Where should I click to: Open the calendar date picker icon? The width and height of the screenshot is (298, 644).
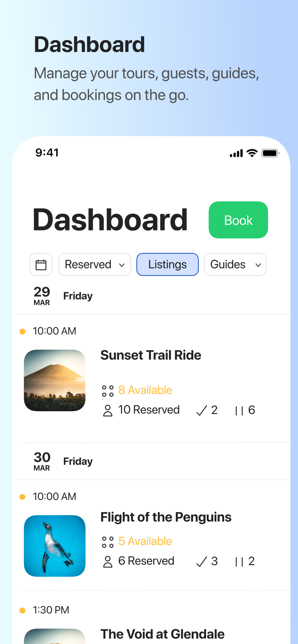click(41, 265)
